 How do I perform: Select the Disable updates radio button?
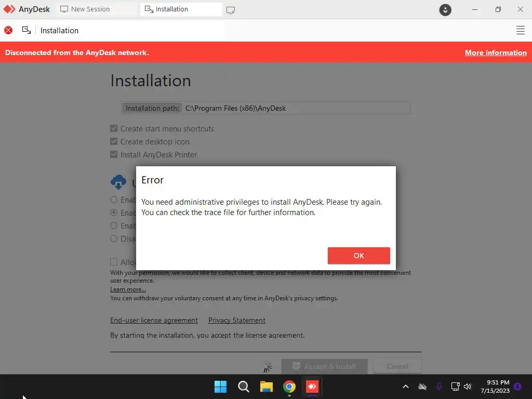click(x=114, y=238)
